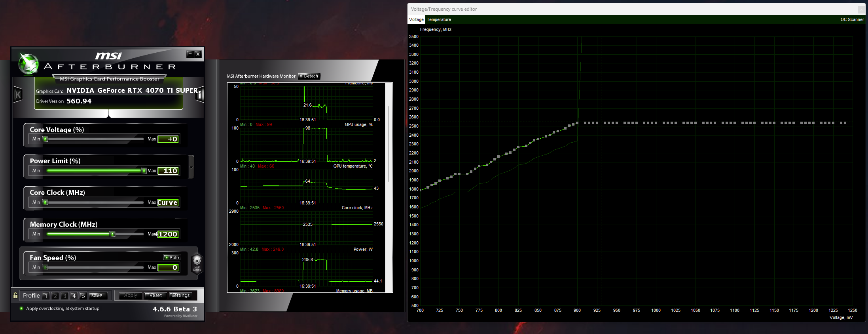Click the Reset button

coord(155,296)
